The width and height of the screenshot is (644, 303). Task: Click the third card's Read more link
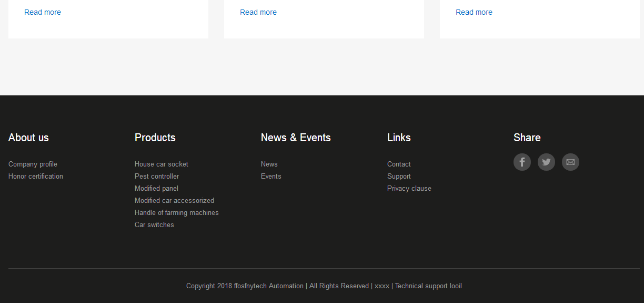[x=474, y=12]
